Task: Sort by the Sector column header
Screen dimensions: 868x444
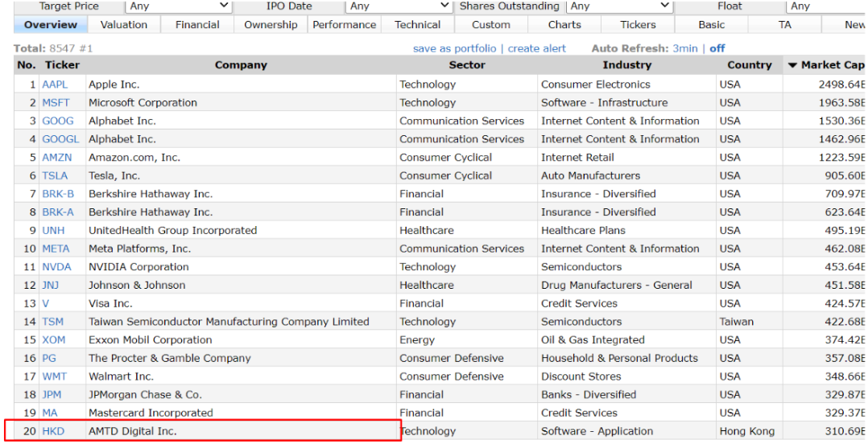Action: pyautogui.click(x=467, y=65)
